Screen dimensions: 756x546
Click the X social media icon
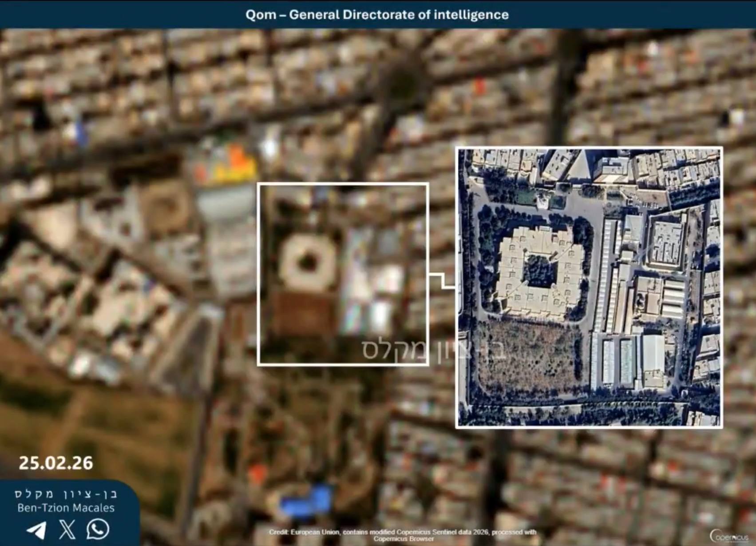point(67,530)
